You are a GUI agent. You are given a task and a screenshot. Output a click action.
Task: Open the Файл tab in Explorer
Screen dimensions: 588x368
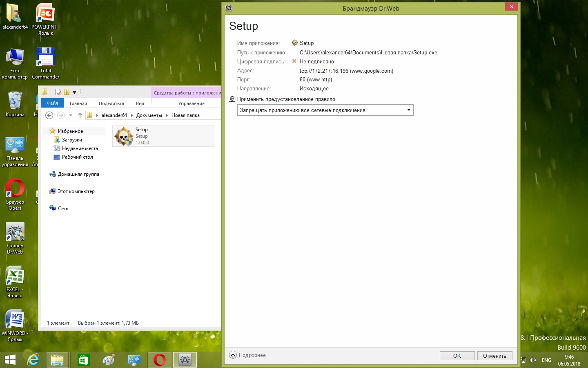53,103
